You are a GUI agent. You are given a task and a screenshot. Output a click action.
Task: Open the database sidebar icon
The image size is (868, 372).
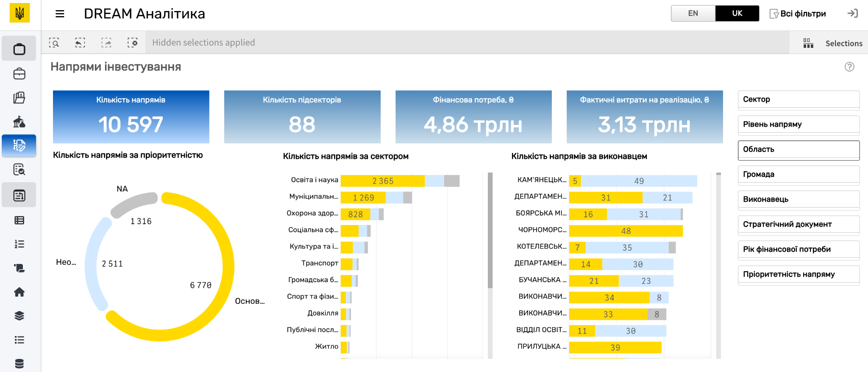(x=19, y=364)
